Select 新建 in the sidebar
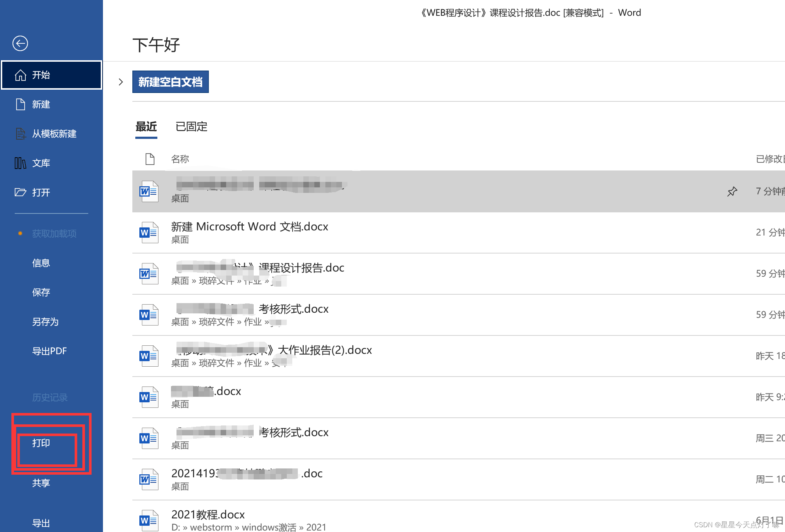785x532 pixels. [51, 104]
